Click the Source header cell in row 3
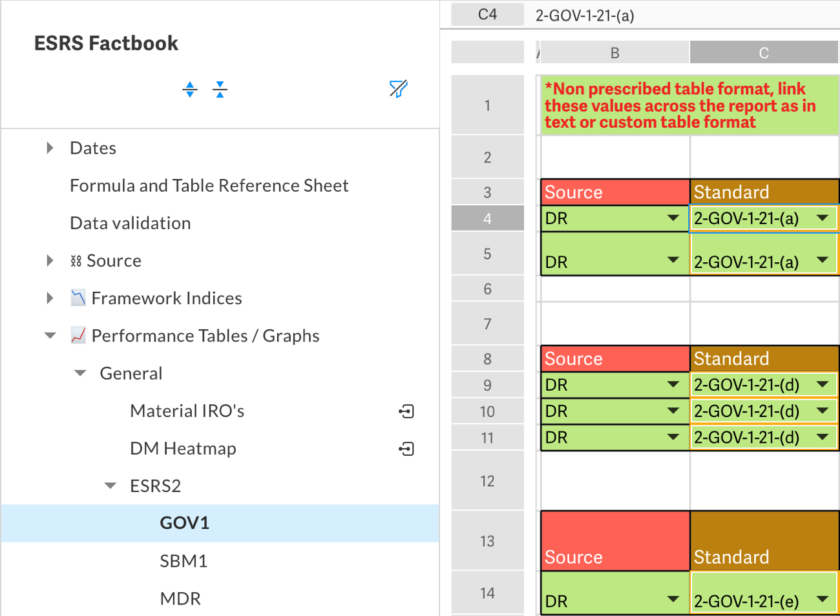Viewport: 840px width, 616px height. [x=615, y=192]
